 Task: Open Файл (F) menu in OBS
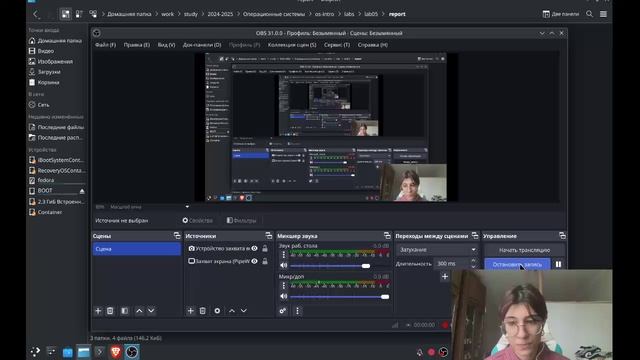105,45
